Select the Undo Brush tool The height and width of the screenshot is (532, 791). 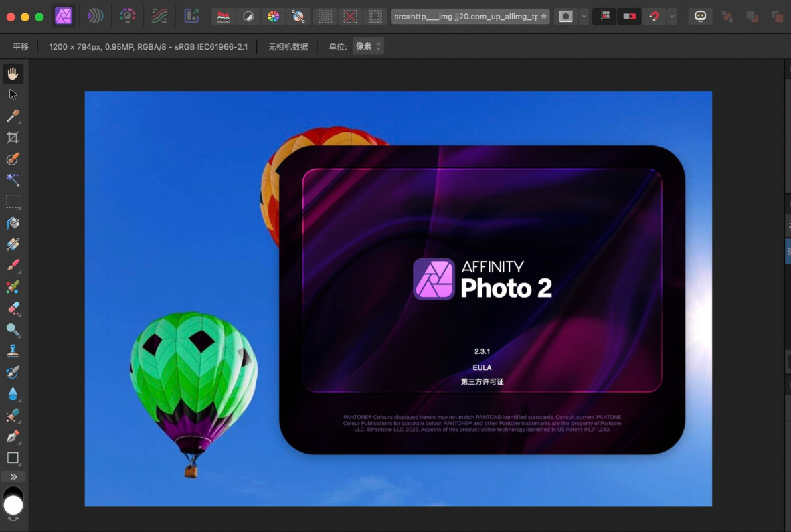tap(13, 372)
